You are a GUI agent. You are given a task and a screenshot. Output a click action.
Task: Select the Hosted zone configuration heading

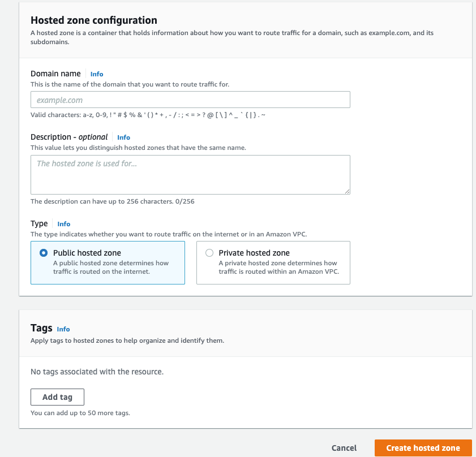94,20
